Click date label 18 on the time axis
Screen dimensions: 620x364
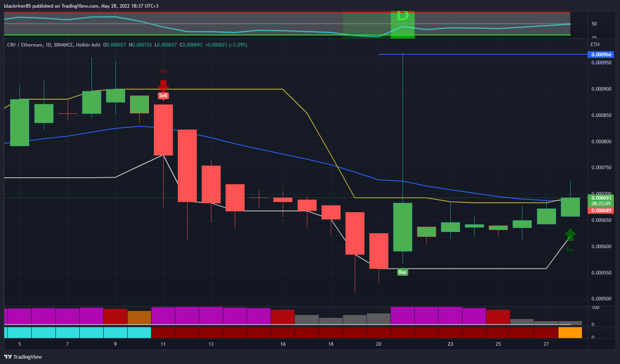click(x=331, y=344)
